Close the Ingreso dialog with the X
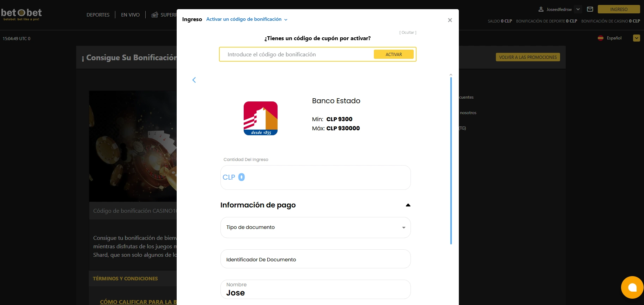This screenshot has height=305, width=644. click(x=450, y=20)
